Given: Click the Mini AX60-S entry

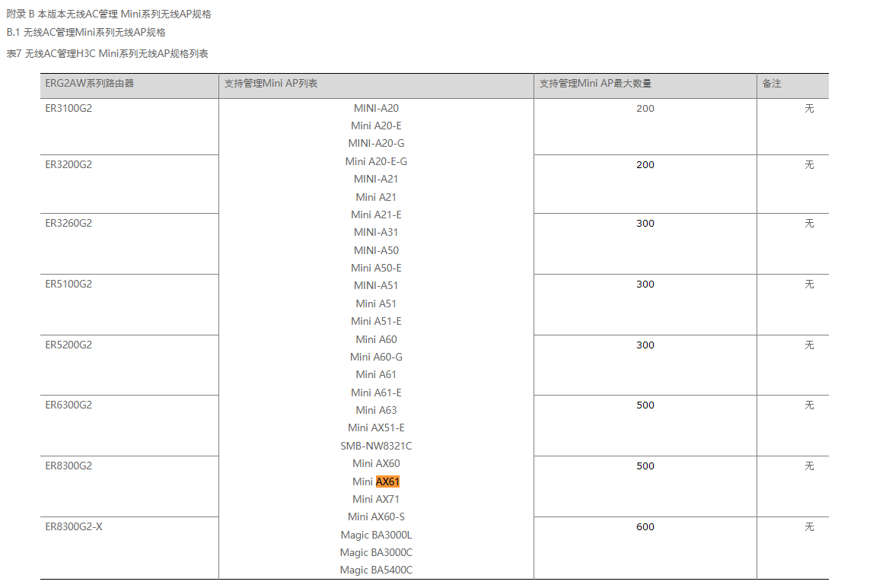Looking at the screenshot, I should point(376,516).
